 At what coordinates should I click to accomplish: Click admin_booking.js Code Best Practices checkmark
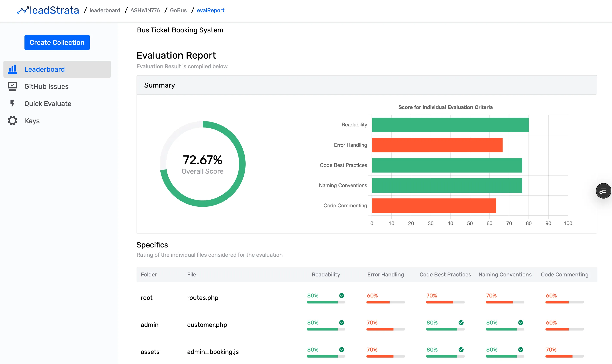[x=461, y=350]
